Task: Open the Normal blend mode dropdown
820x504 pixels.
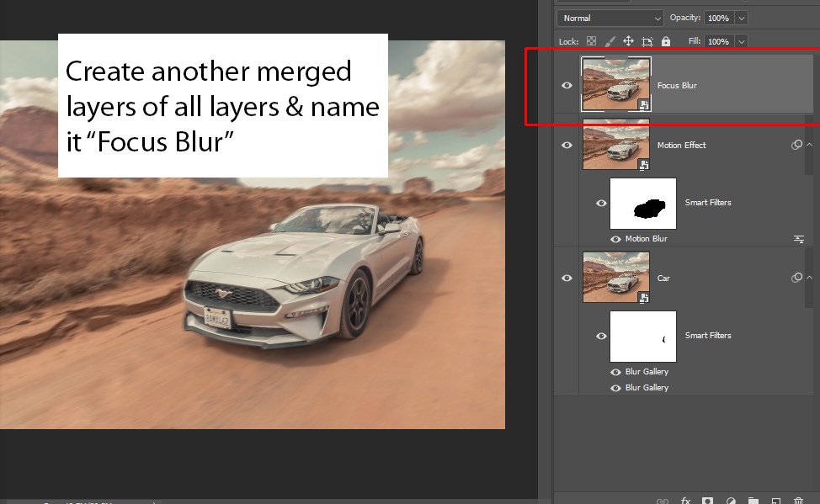Action: [610, 18]
